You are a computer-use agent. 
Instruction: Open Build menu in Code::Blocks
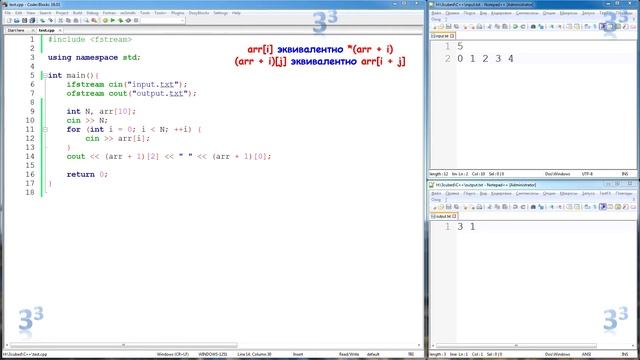[78, 13]
